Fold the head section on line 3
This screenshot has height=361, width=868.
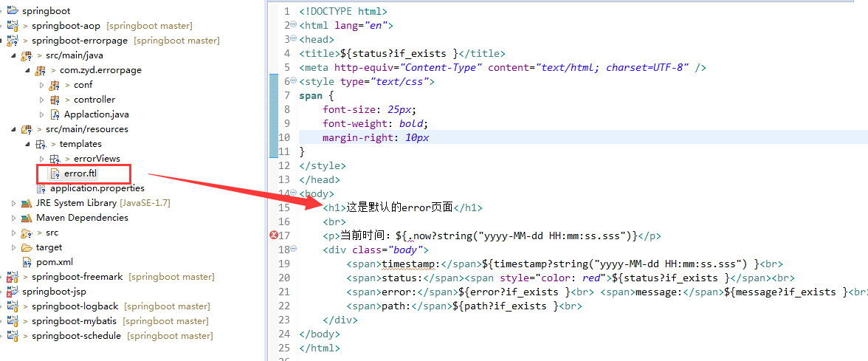[294, 38]
